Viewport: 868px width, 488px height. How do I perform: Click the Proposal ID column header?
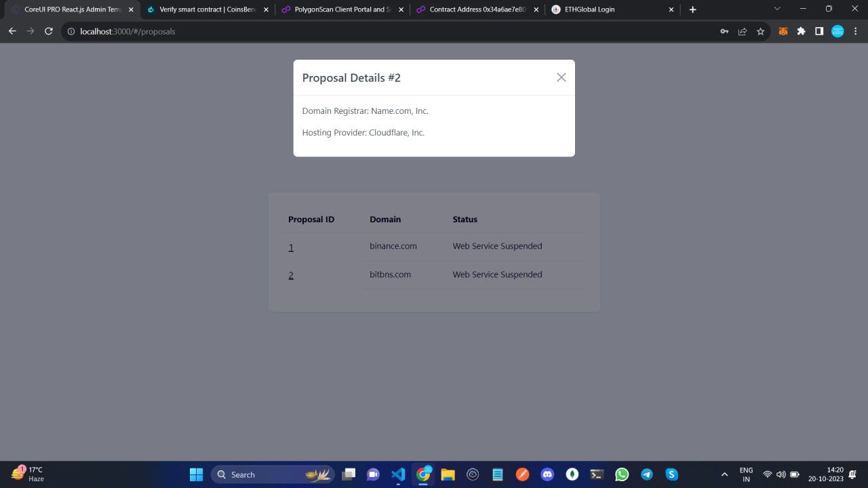[x=311, y=220]
